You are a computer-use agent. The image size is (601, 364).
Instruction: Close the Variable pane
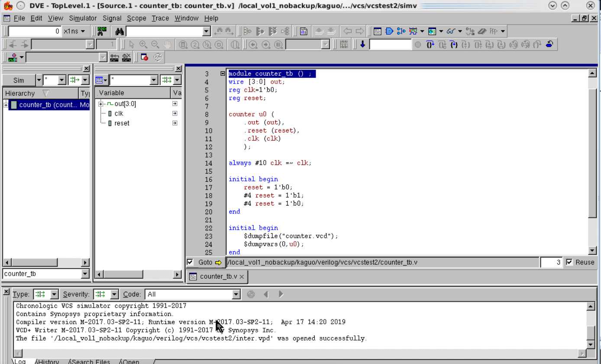(x=178, y=68)
